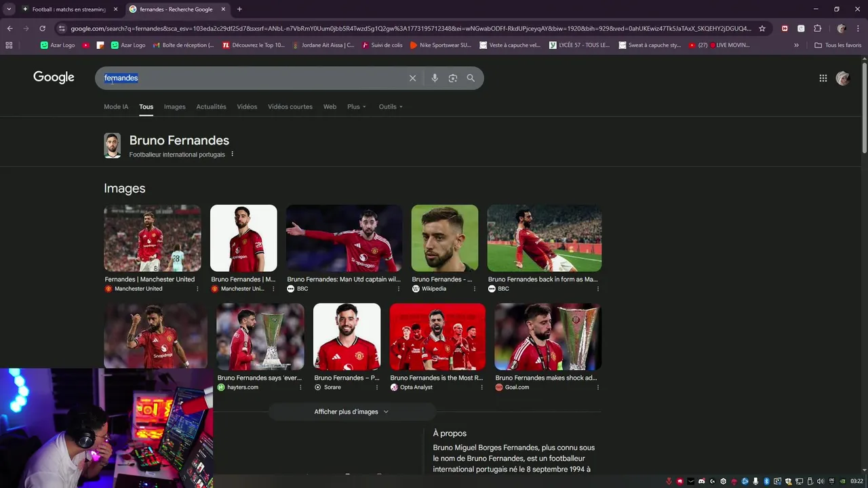
Task: Click the Images section heading
Action: [124, 188]
